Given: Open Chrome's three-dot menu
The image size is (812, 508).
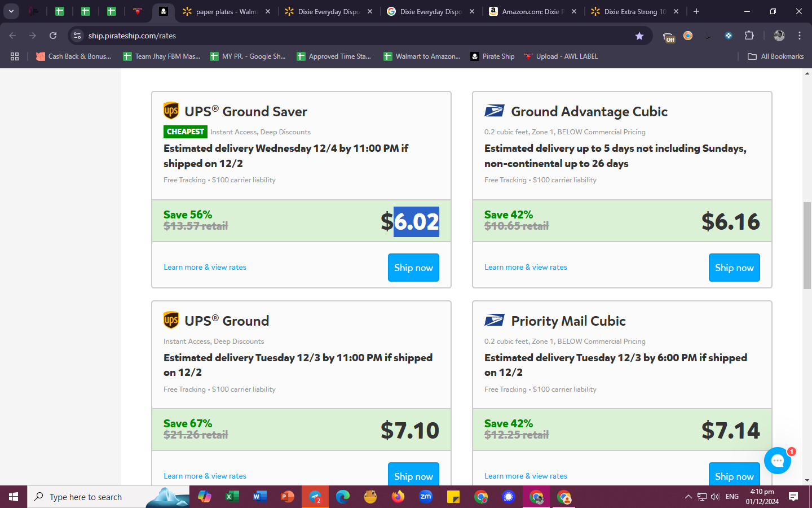Looking at the screenshot, I should 800,36.
